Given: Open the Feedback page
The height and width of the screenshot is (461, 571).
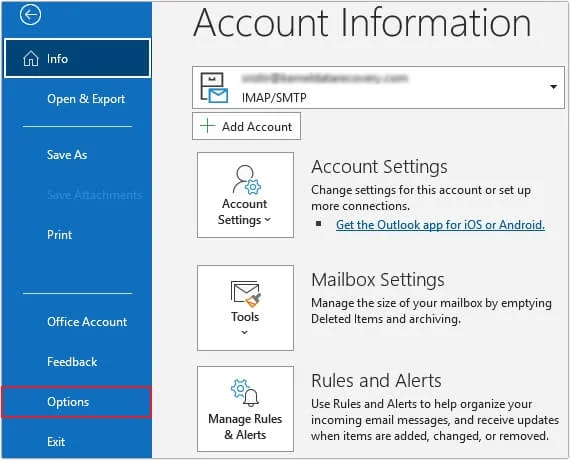Looking at the screenshot, I should coord(72,362).
